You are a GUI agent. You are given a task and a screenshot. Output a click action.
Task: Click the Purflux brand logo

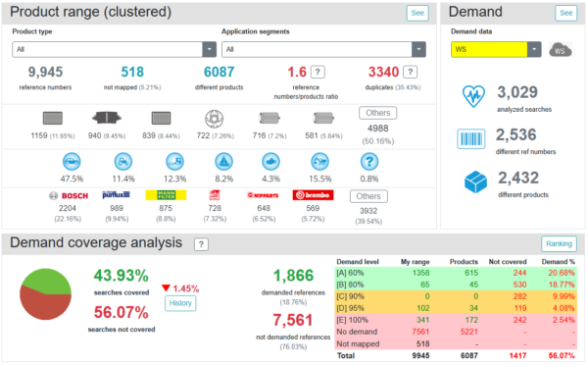116,195
